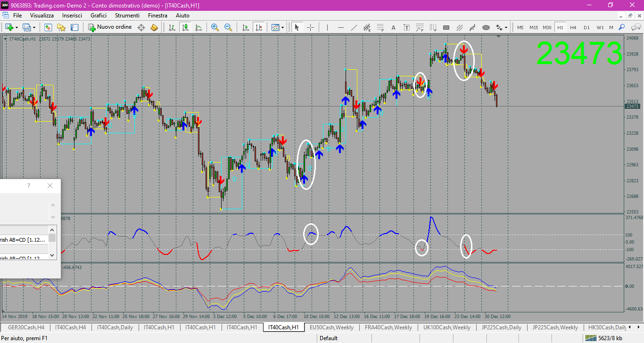Toggle the Terminal panel icon
Image resolution: width=644 pixels, height=343 pixels.
[x=74, y=27]
